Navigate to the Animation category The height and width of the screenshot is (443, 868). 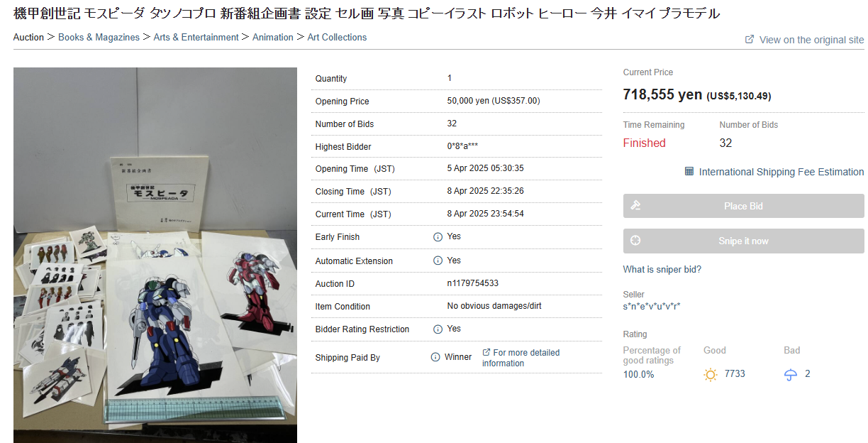[x=273, y=37]
